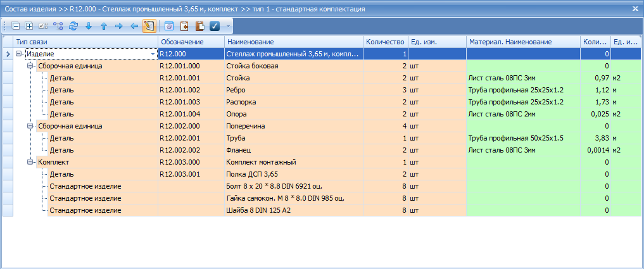This screenshot has height=269, width=644.
Task: Expand all tree nodes toolbar icon
Action: (x=29, y=27)
